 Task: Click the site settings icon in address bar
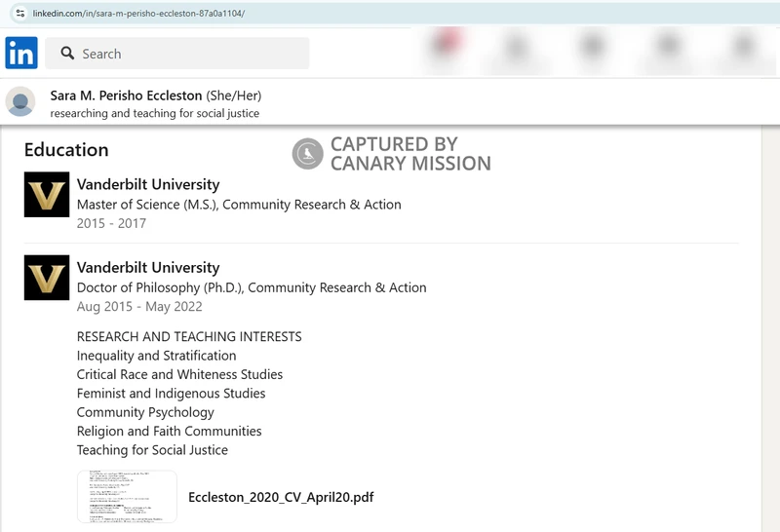[20, 14]
